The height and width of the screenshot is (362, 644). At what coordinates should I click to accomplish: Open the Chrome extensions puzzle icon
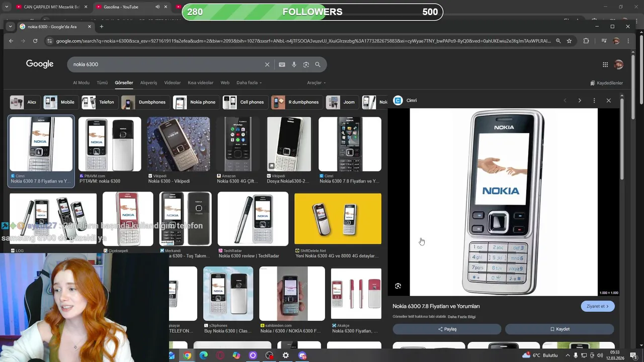[x=586, y=41]
